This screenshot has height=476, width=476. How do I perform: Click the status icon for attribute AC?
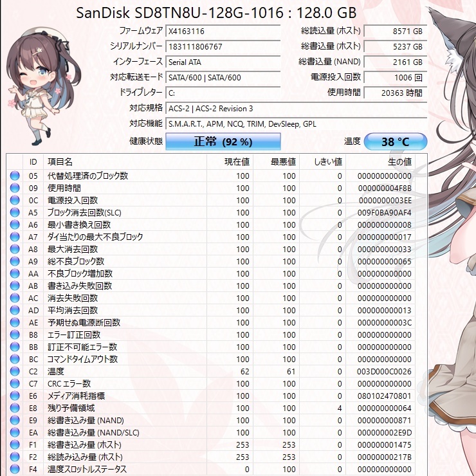coord(15,298)
